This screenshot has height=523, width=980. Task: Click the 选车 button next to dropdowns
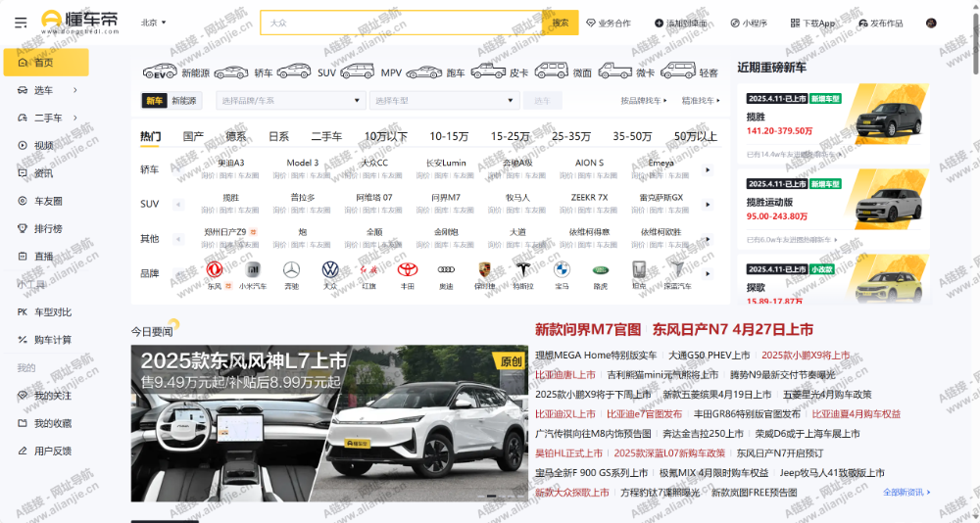tap(543, 101)
